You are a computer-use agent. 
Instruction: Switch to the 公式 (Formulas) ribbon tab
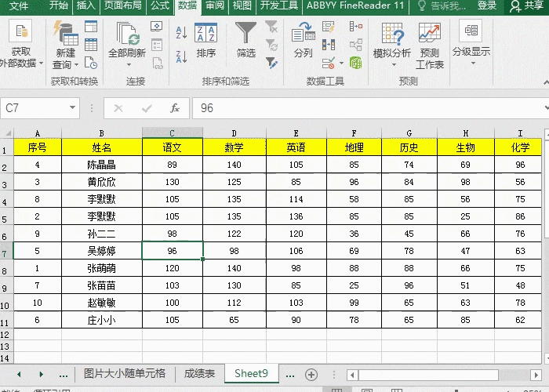[160, 5]
